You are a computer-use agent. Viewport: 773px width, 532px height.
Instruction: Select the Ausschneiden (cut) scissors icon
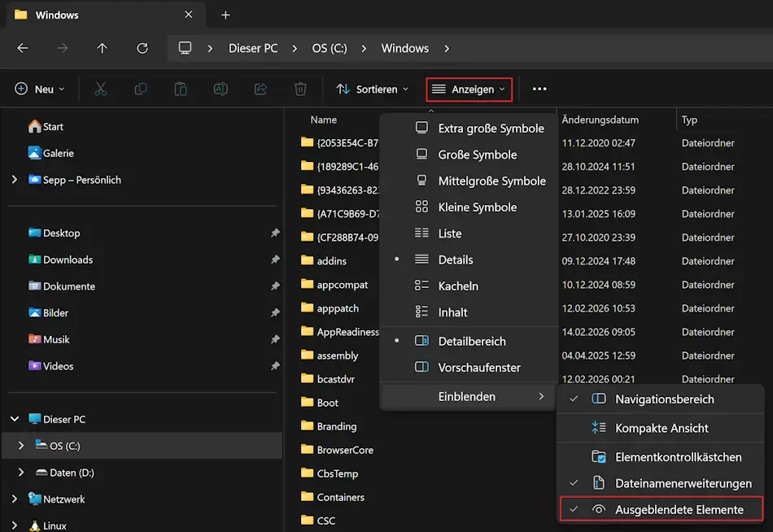click(100, 89)
